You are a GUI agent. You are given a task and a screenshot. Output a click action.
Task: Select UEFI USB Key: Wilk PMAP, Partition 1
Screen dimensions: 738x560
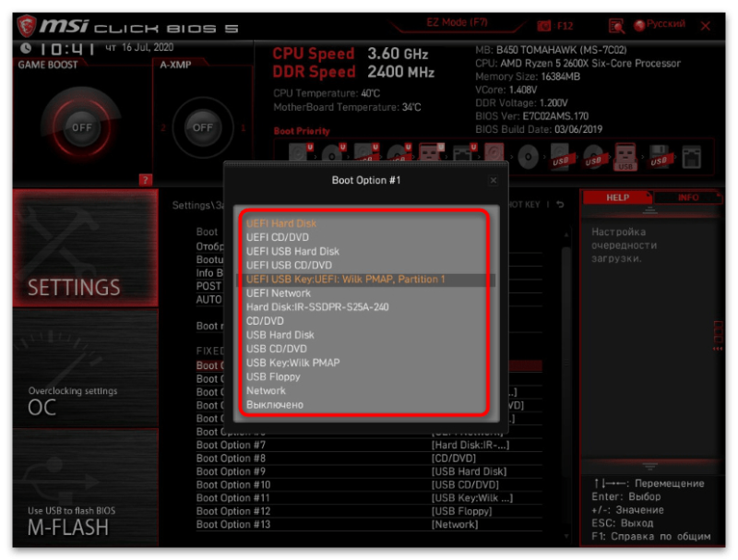coord(364,279)
